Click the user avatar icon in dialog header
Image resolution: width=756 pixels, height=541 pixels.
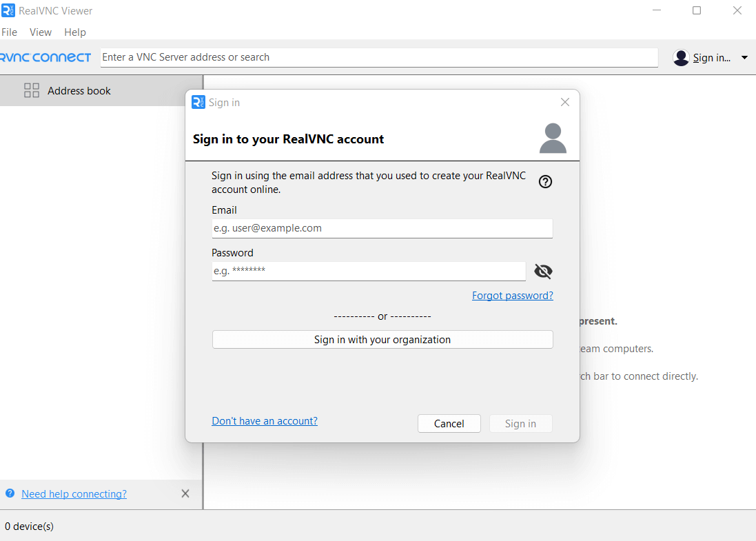(x=553, y=139)
